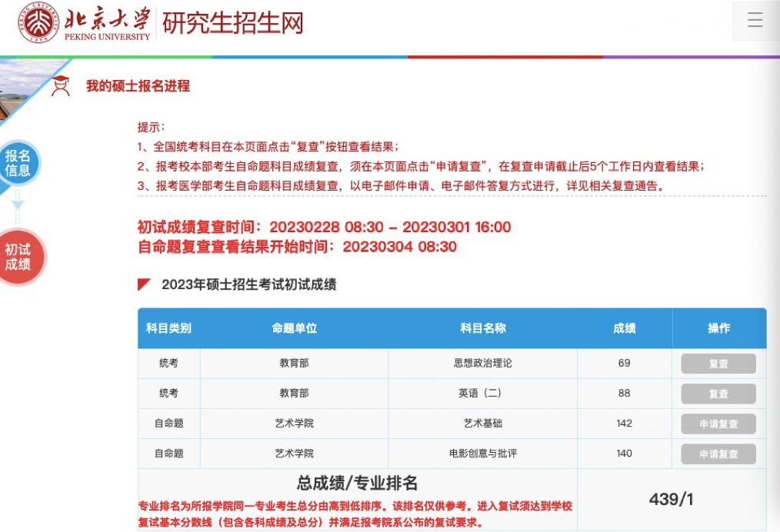This screenshot has width=780, height=532.
Task: Click the 提示： label
Action: click(152, 128)
